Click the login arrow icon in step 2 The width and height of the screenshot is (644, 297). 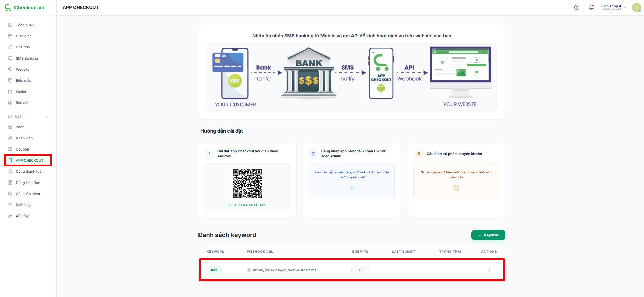pyautogui.click(x=351, y=188)
